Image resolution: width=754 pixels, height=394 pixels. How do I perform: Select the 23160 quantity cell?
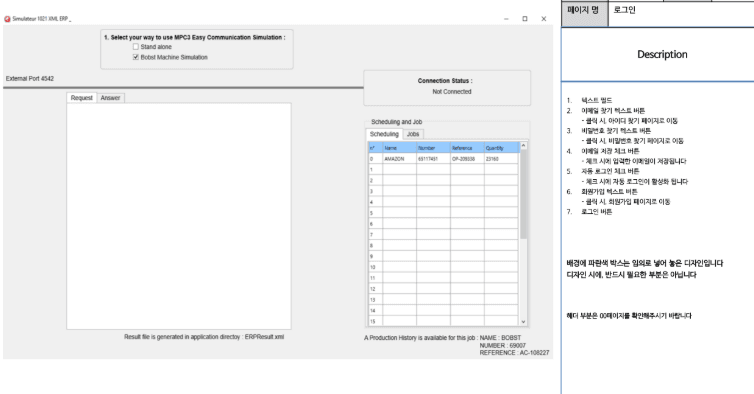[x=502, y=159]
